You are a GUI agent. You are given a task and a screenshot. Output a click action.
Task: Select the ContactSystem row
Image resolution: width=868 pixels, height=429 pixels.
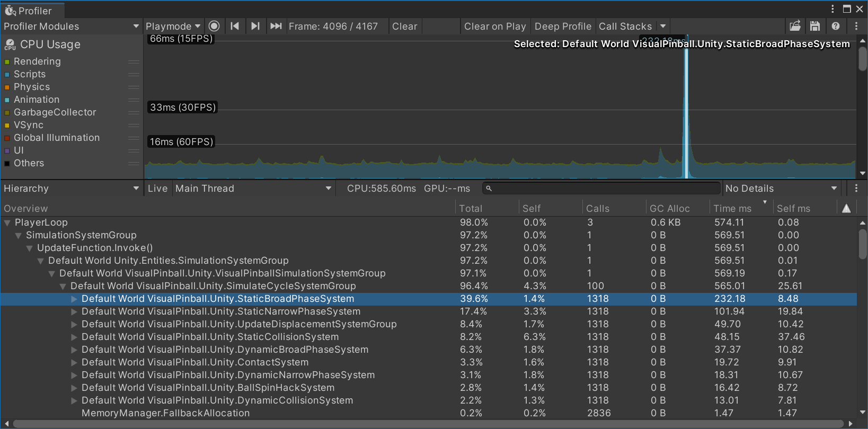(x=428, y=362)
